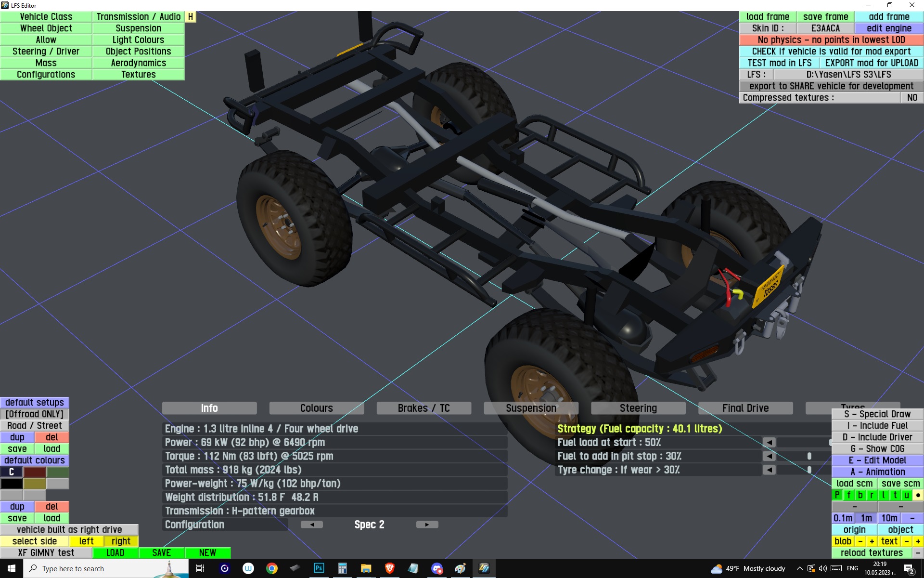The height and width of the screenshot is (578, 924).
Task: Switch to the Final Drive tab
Action: pos(745,408)
